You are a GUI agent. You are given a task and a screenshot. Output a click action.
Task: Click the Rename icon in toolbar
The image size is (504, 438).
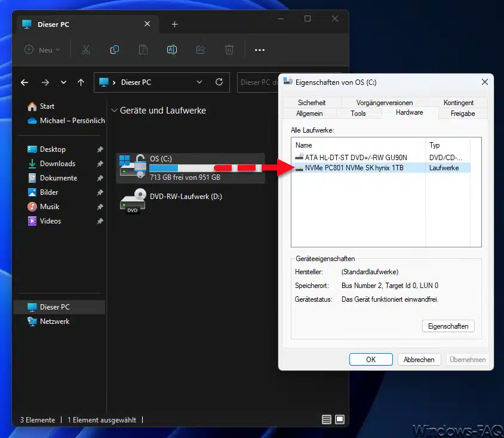click(172, 50)
